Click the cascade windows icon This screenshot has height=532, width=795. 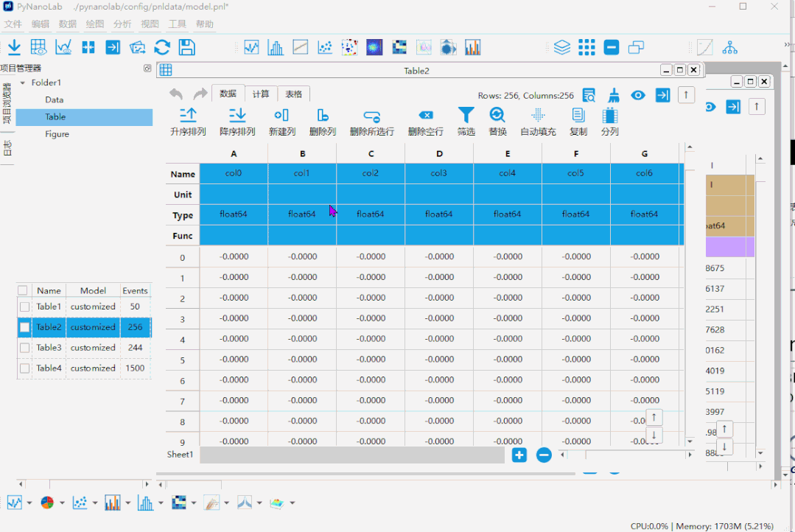tap(636, 47)
